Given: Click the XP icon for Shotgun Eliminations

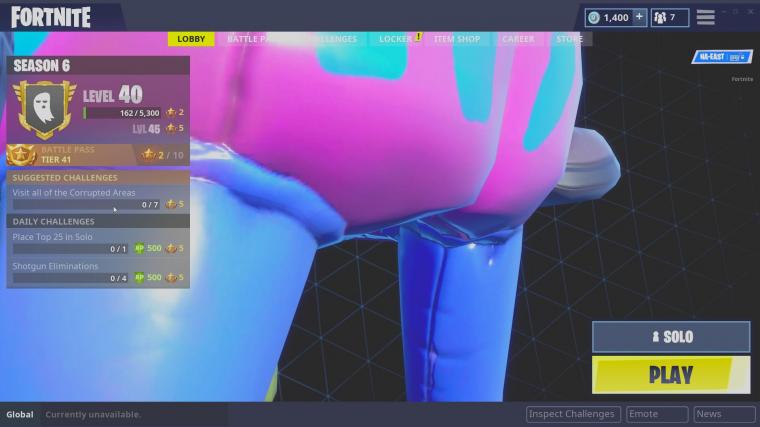Looking at the screenshot, I should 140,277.
